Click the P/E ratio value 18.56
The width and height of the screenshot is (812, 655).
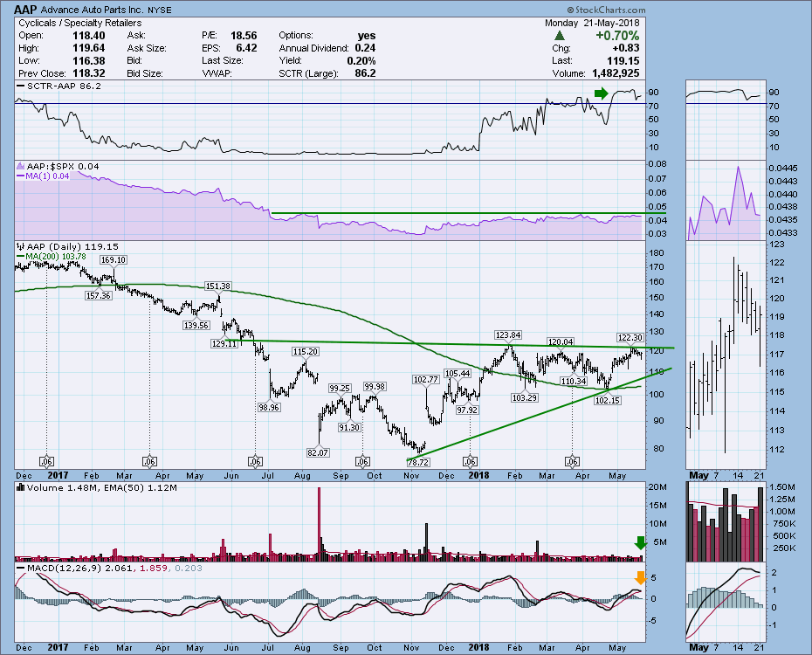[244, 35]
